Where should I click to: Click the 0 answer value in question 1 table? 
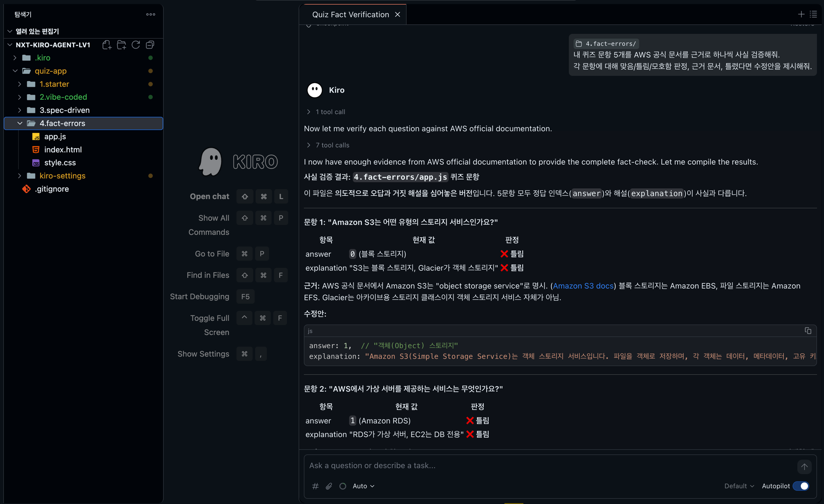[352, 254]
